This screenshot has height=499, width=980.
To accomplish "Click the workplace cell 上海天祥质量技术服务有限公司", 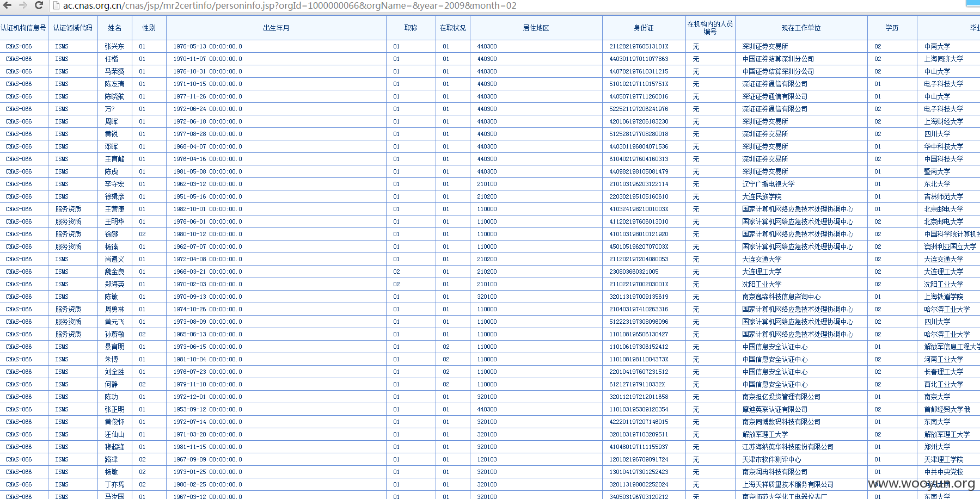I will pyautogui.click(x=788, y=484).
